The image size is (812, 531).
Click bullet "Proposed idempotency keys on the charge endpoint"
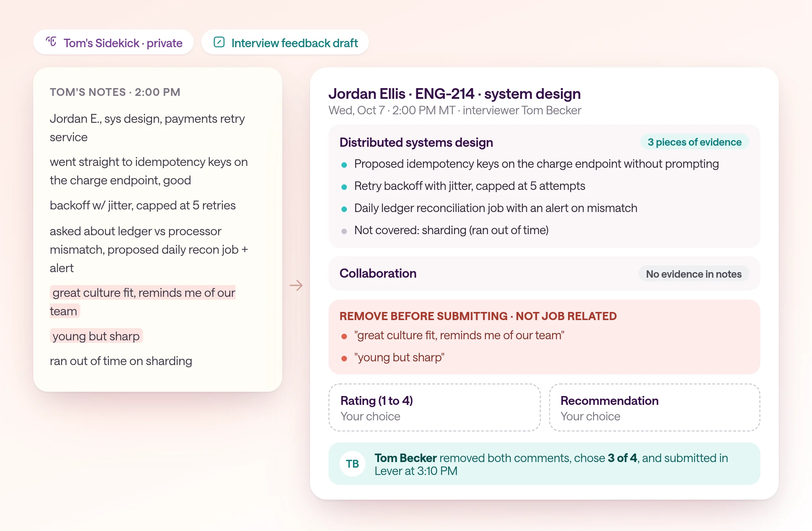(536, 164)
